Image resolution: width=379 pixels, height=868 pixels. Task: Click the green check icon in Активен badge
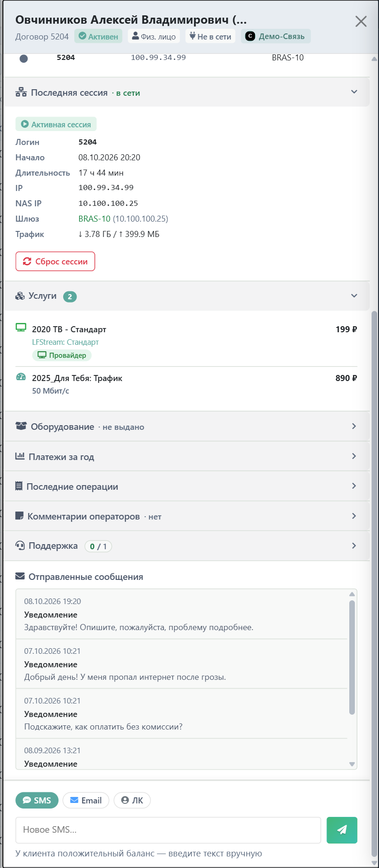pos(83,36)
